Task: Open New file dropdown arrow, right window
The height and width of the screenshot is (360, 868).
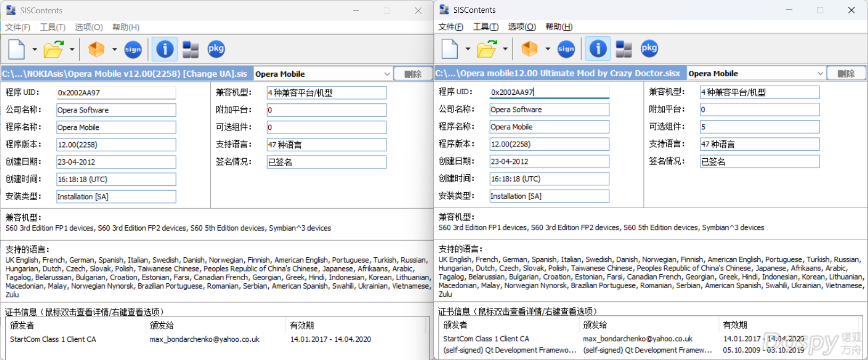Action: coord(468,49)
